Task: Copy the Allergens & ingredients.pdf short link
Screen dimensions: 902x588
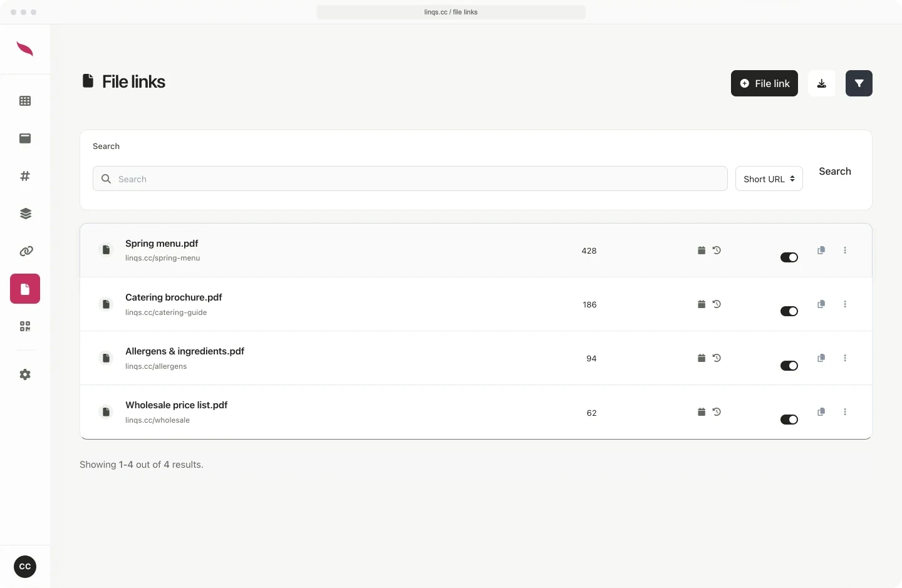Action: (x=821, y=358)
